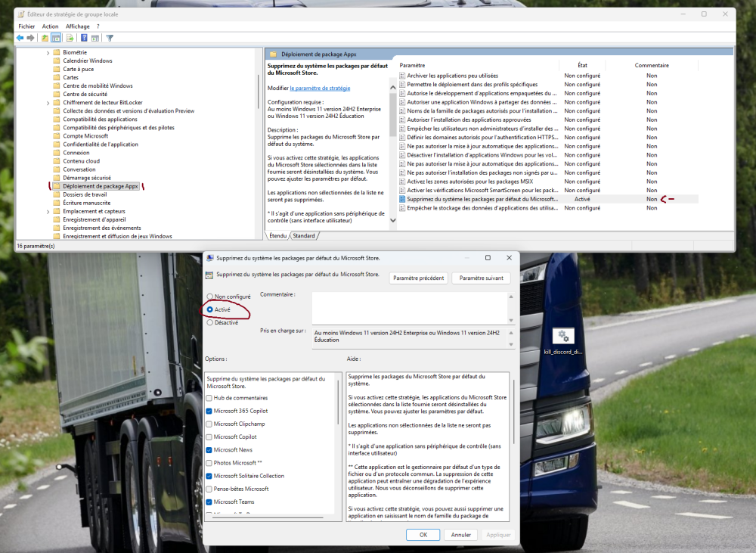
Task: Click the Options list vertical scrollbar
Action: (x=338, y=403)
